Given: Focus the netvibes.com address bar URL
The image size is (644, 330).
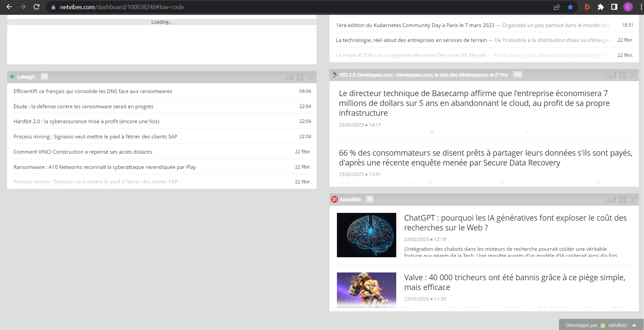Looking at the screenshot, I should (x=122, y=7).
